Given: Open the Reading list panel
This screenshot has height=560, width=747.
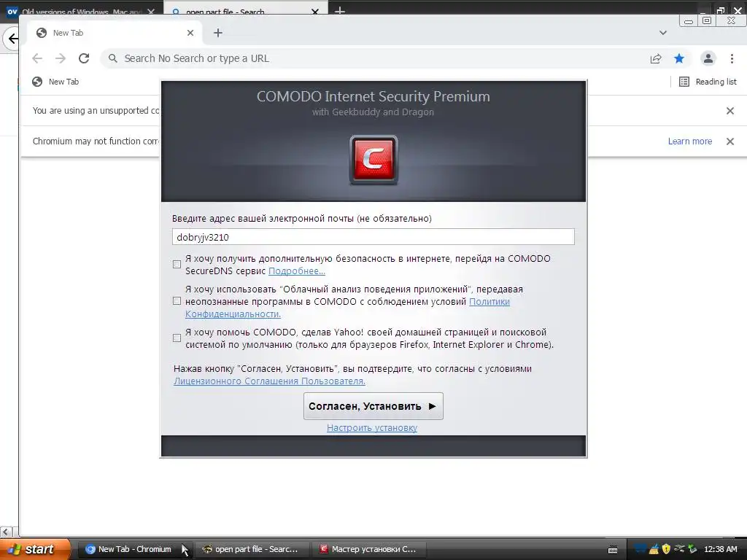Looking at the screenshot, I should [x=708, y=82].
